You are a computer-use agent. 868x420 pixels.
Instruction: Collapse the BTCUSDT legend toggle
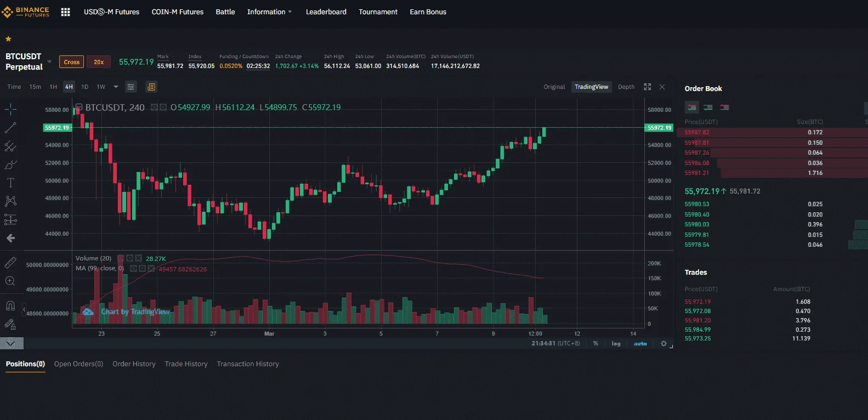(x=79, y=107)
